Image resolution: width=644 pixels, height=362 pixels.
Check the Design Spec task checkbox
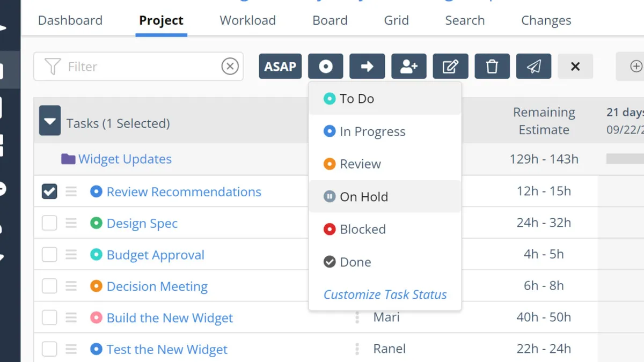click(49, 223)
